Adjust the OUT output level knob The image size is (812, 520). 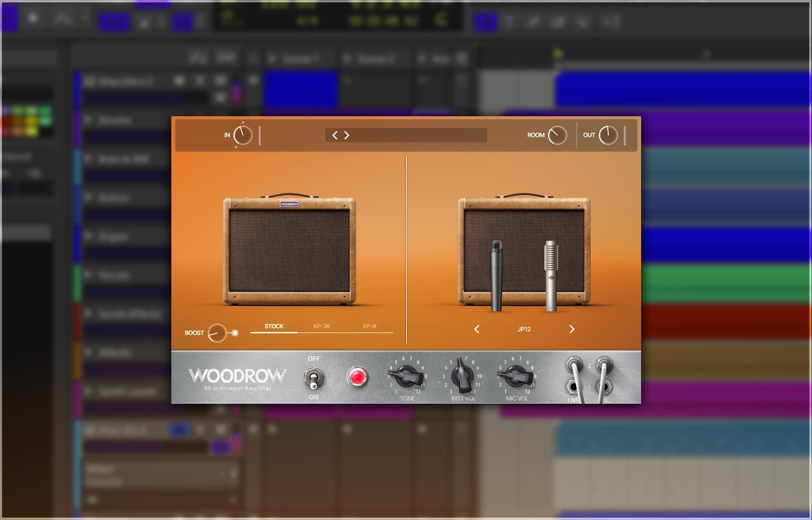click(x=608, y=135)
